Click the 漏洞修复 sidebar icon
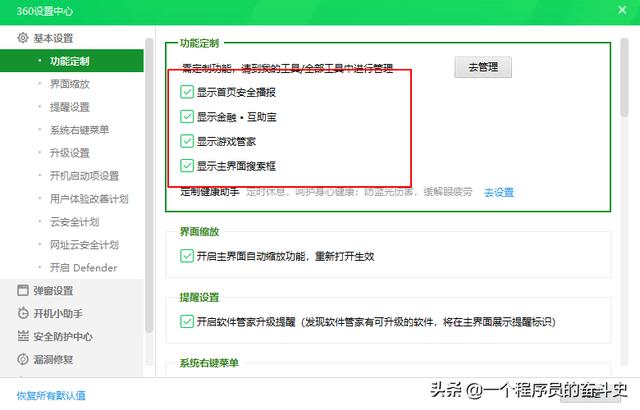 [x=23, y=359]
